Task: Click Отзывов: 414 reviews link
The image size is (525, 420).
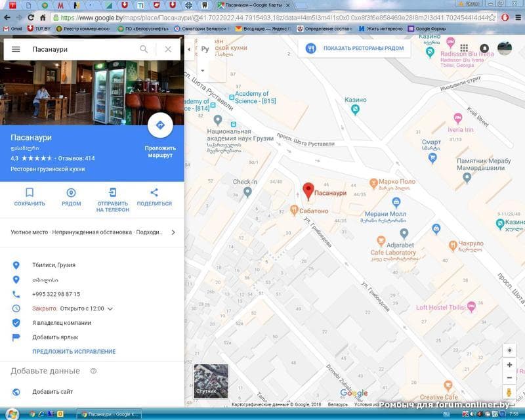Action: coord(76,158)
